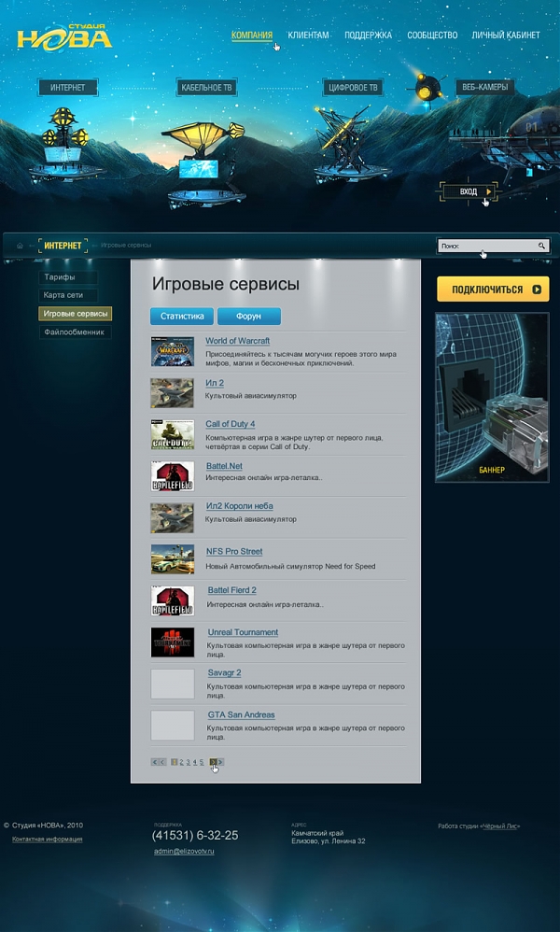Click the flying web-camera probe illustration

[427, 88]
